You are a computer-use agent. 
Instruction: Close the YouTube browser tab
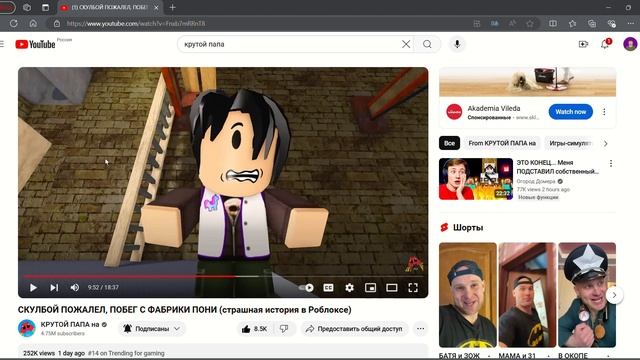pos(156,7)
